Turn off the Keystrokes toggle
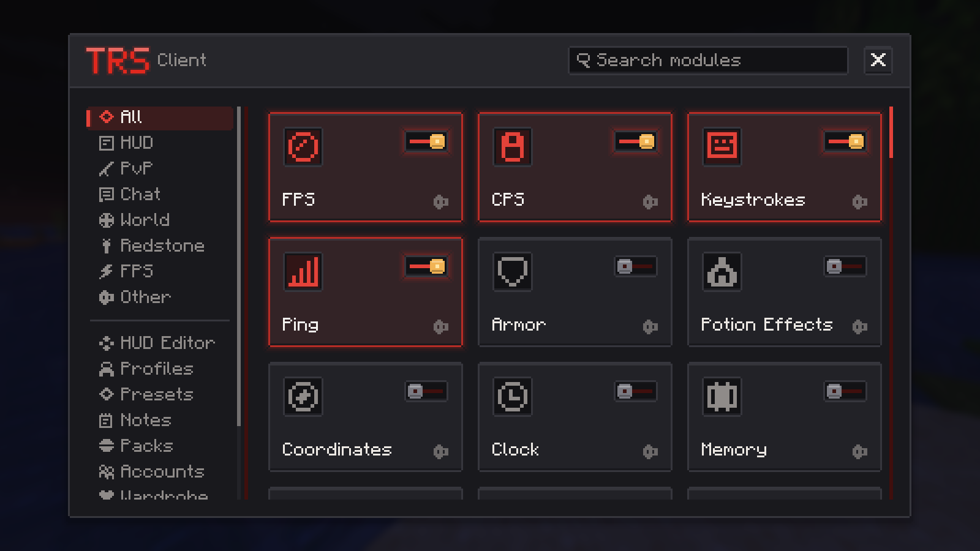 [x=845, y=141]
